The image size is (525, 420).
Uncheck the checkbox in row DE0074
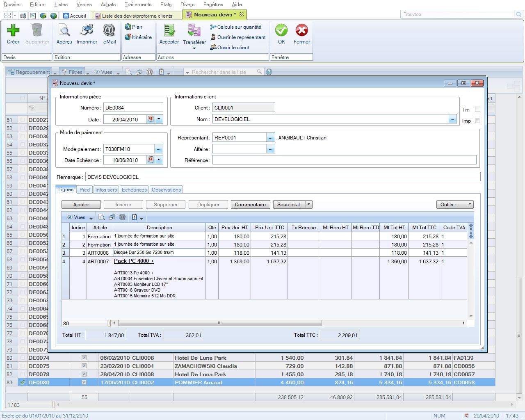pos(84,358)
